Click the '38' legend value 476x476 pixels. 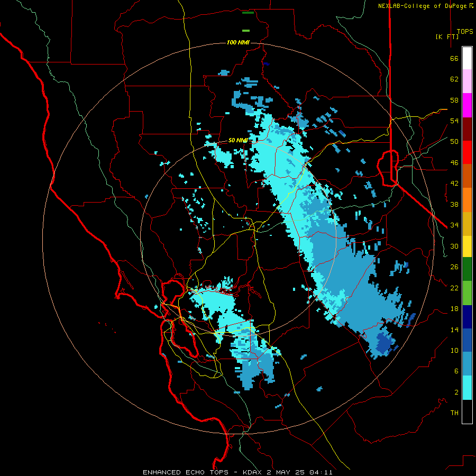454,204
